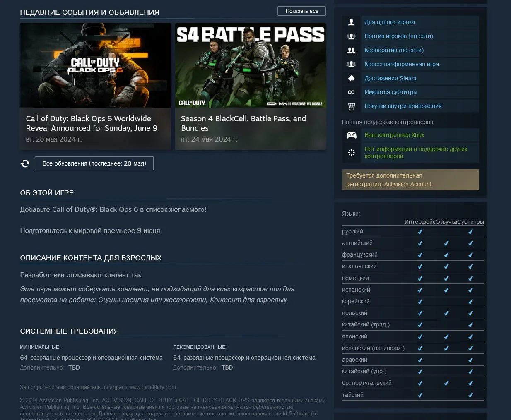This screenshot has width=511, height=420.
Task: Click subtitles checkmark in арабский row
Action: coord(470,360)
